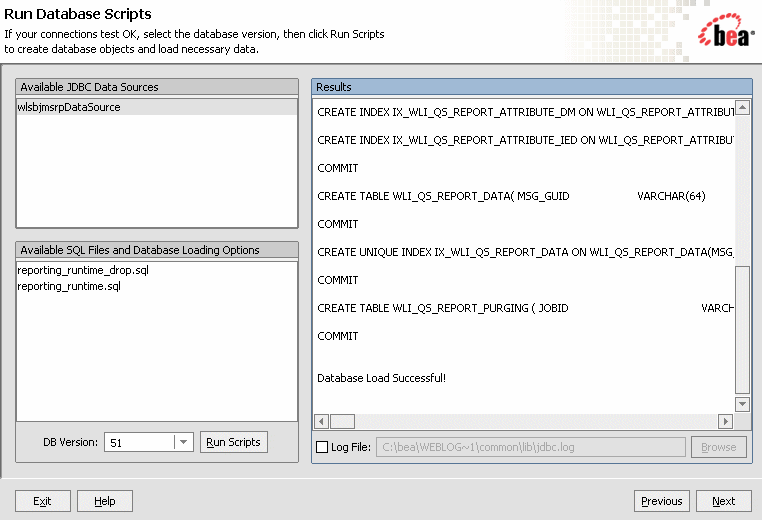Click the IX_WLI_QS_REPORT_ATTRIBUTE_IED index line

tap(525, 140)
